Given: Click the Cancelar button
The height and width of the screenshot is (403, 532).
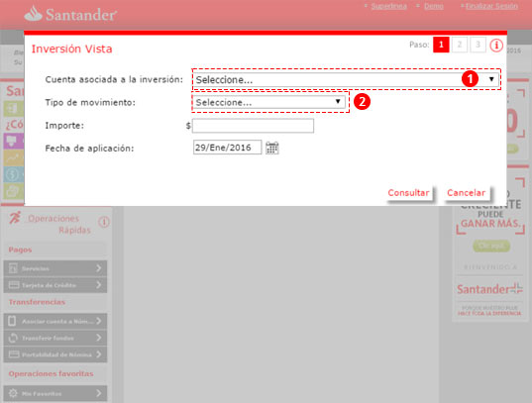Looking at the screenshot, I should pos(466,193).
